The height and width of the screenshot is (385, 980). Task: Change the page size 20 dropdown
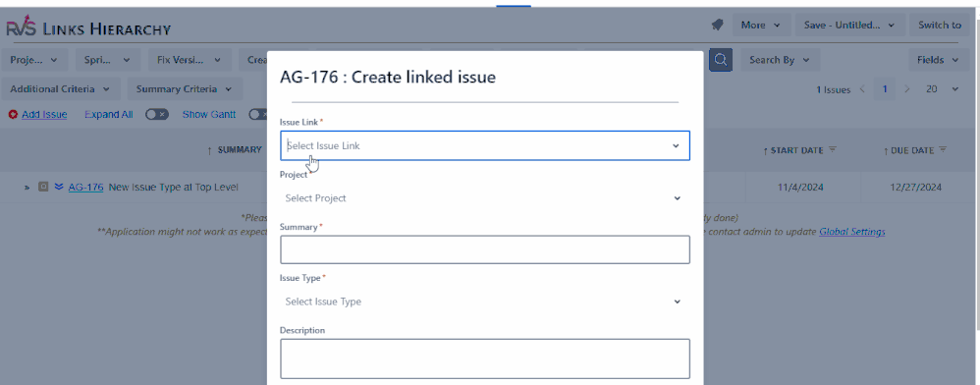(x=942, y=89)
